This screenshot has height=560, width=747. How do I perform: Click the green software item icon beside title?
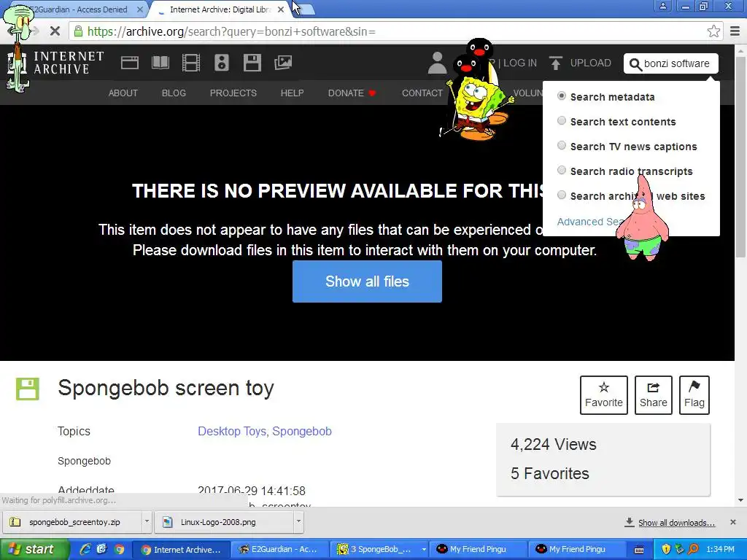point(28,389)
